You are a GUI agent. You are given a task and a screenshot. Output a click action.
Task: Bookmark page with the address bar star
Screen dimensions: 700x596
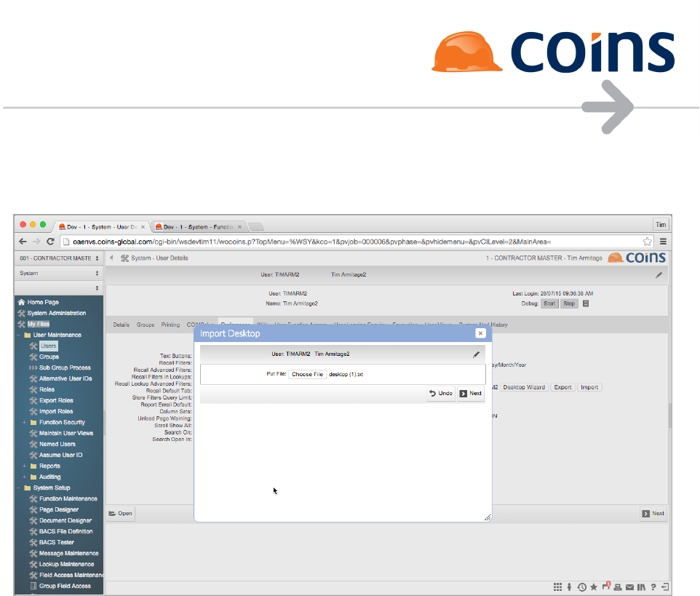click(x=648, y=242)
